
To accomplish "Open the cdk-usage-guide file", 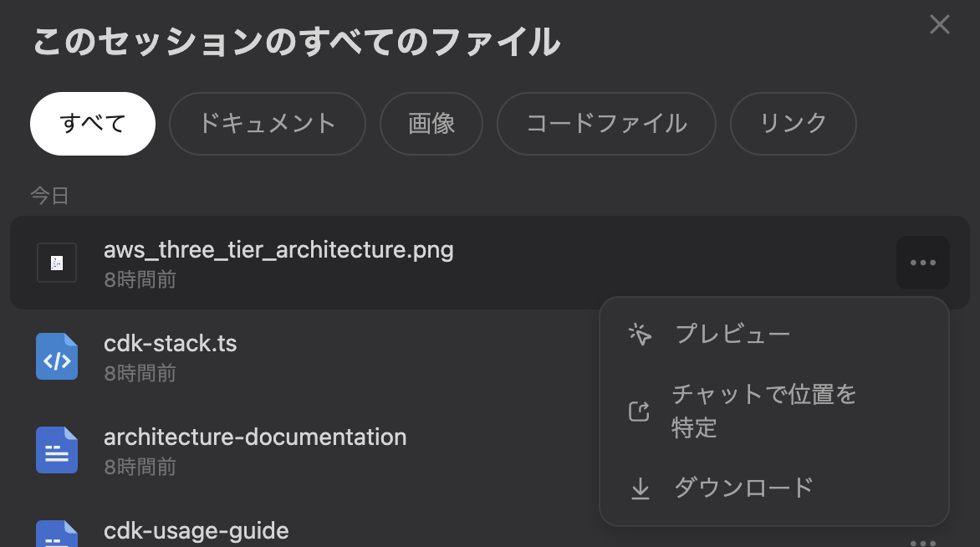I will click(197, 531).
